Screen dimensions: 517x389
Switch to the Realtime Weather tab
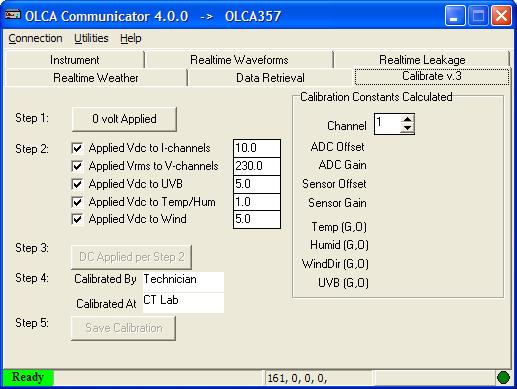click(96, 78)
